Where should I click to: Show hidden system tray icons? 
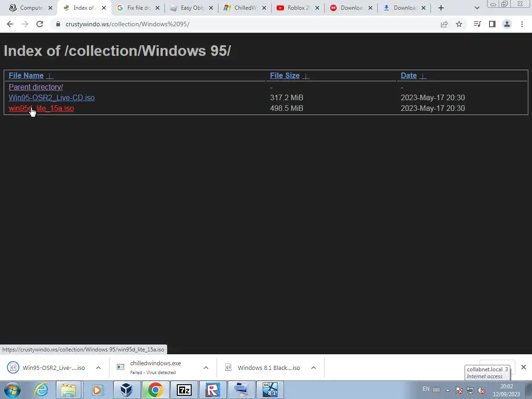pyautogui.click(x=447, y=390)
